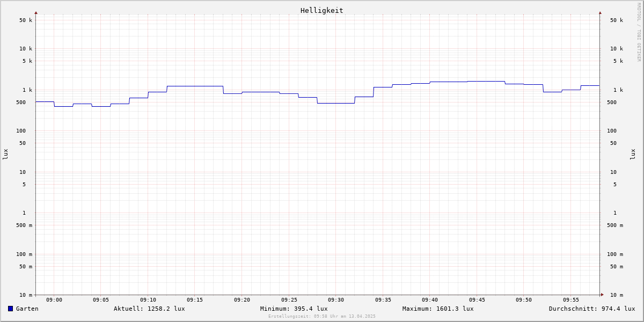The height and width of the screenshot is (322, 644).
Task: Click the '1 k' label on right axis
Action: (618, 90)
